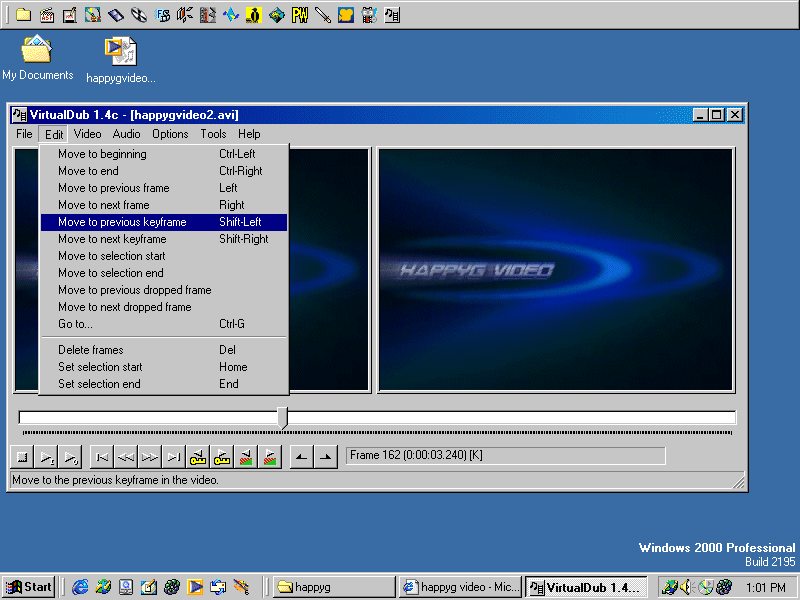
Task: Open the Video menu
Action: tap(87, 134)
